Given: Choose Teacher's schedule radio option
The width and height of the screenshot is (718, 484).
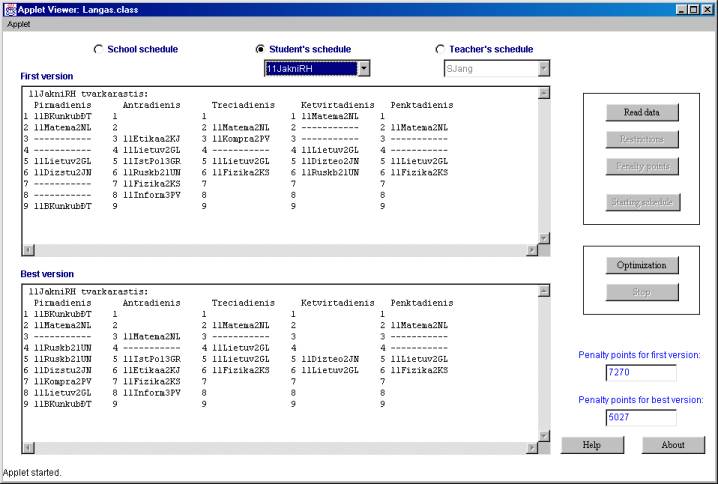Looking at the screenshot, I should (x=440, y=49).
